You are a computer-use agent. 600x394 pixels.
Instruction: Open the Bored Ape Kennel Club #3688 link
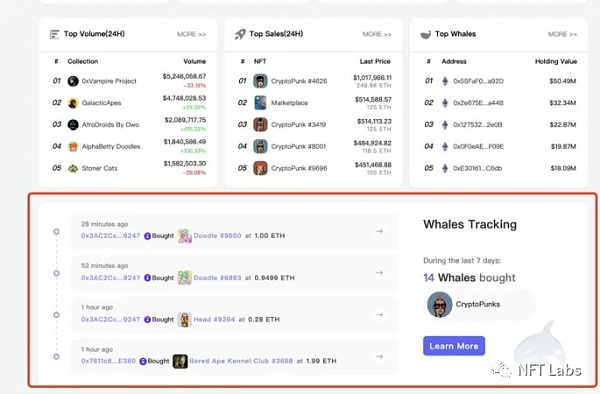pos(241,361)
